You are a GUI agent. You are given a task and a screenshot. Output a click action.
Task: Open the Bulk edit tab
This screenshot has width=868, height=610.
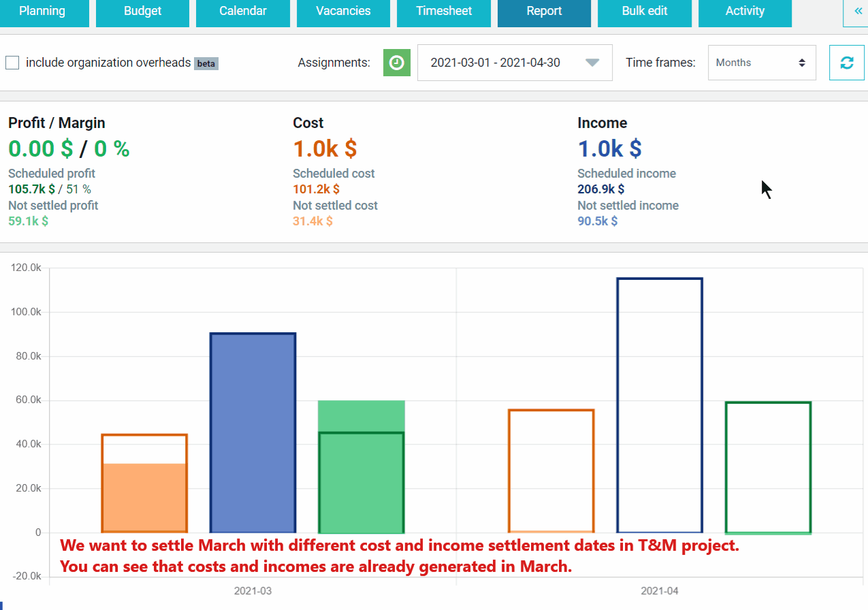645,12
